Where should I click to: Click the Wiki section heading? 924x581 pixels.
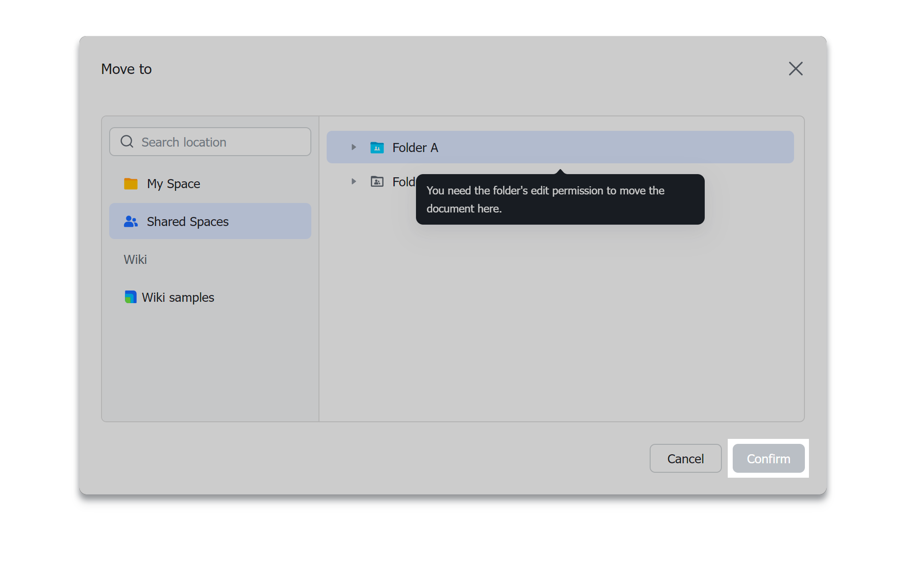pos(135,259)
